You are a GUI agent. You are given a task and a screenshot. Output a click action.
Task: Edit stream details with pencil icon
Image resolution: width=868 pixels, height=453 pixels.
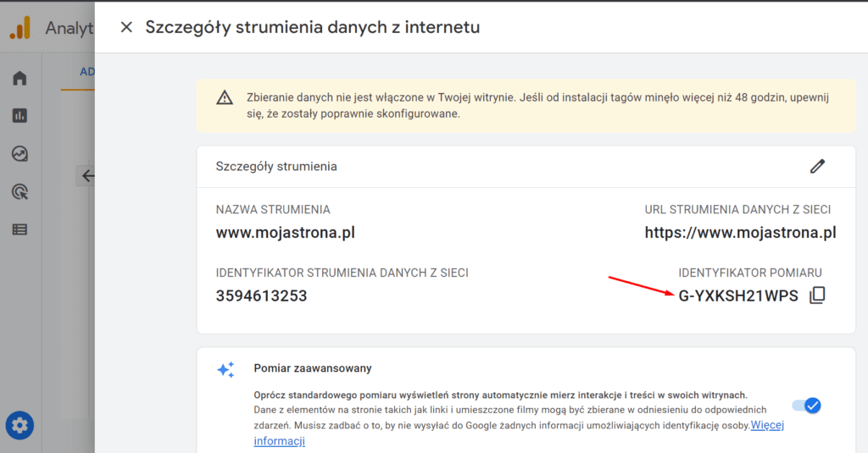[818, 167]
